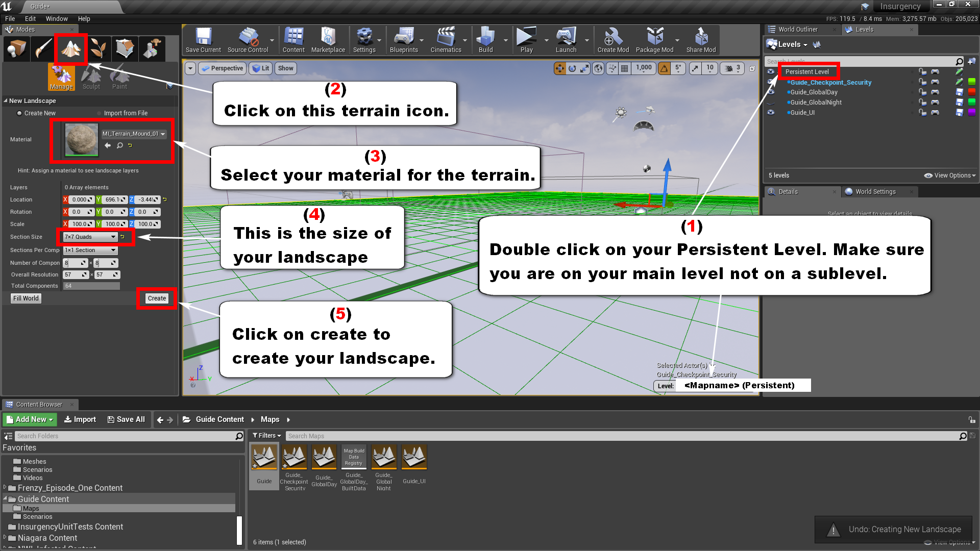Click purple color swatch of Guide_UI
The height and width of the screenshot is (551, 980).
971,113
